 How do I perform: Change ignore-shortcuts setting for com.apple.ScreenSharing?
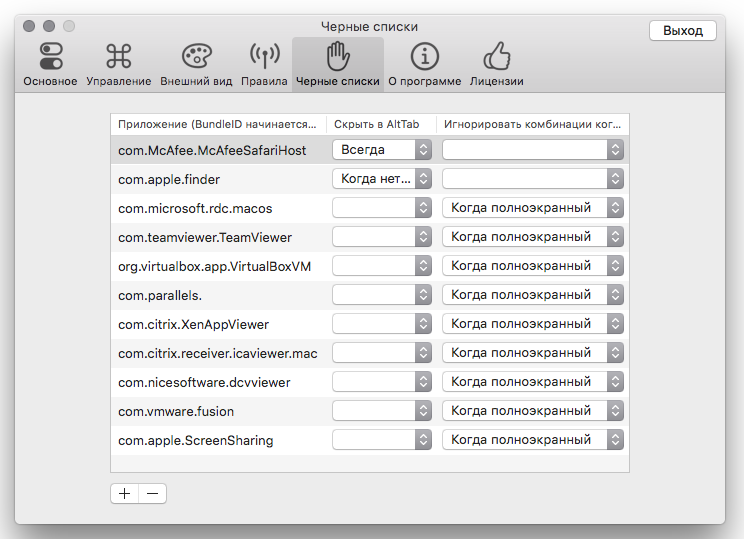click(533, 439)
